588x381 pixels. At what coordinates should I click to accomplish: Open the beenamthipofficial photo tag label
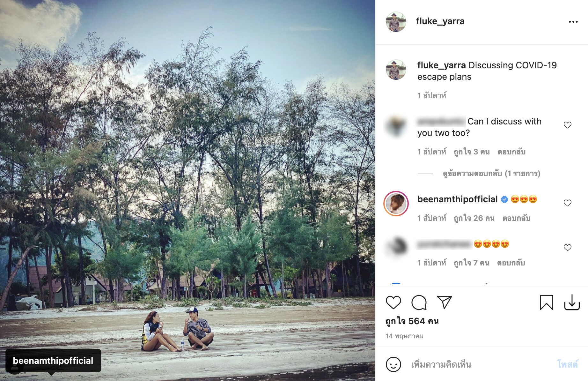point(53,361)
